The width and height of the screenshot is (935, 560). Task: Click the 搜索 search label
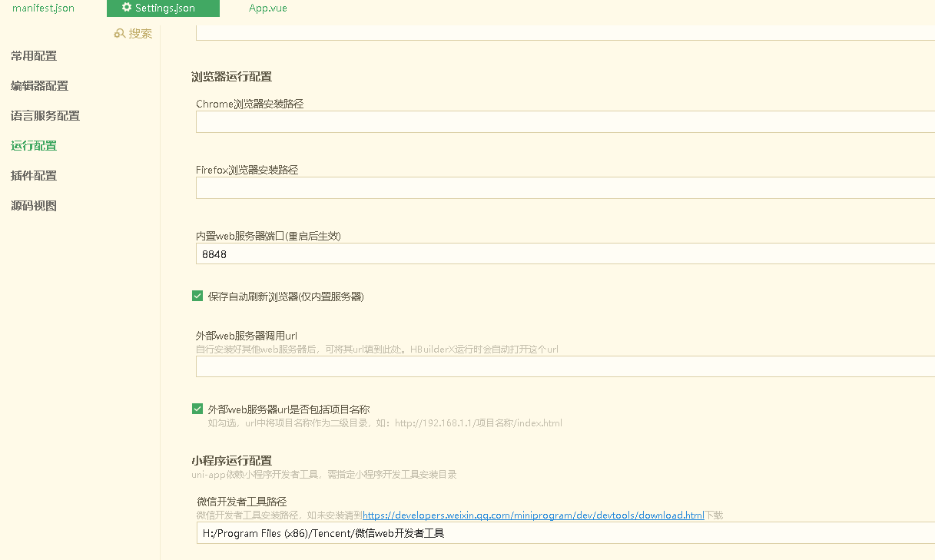(140, 33)
